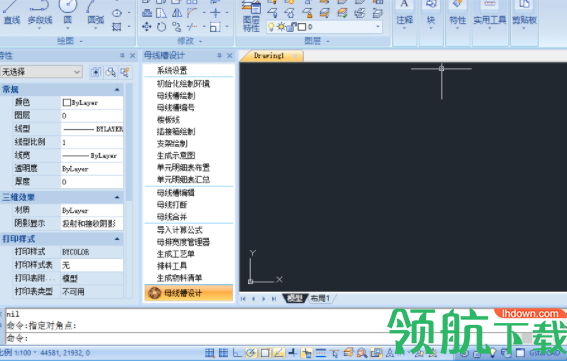This screenshot has width=567, height=361.
Task: Pin the 母线槽设计 panel
Action: click(219, 55)
